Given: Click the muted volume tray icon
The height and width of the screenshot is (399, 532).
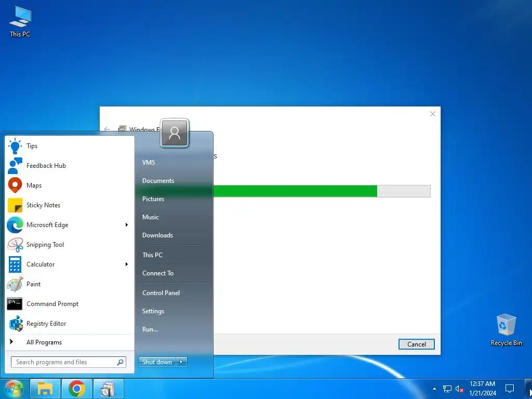Looking at the screenshot, I should (459, 389).
